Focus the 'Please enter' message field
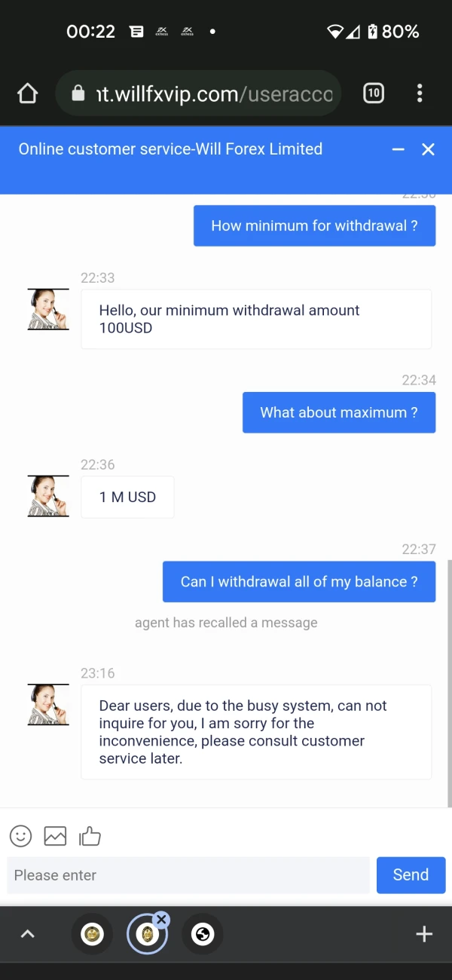Screen dimensions: 452x980 click(188, 875)
